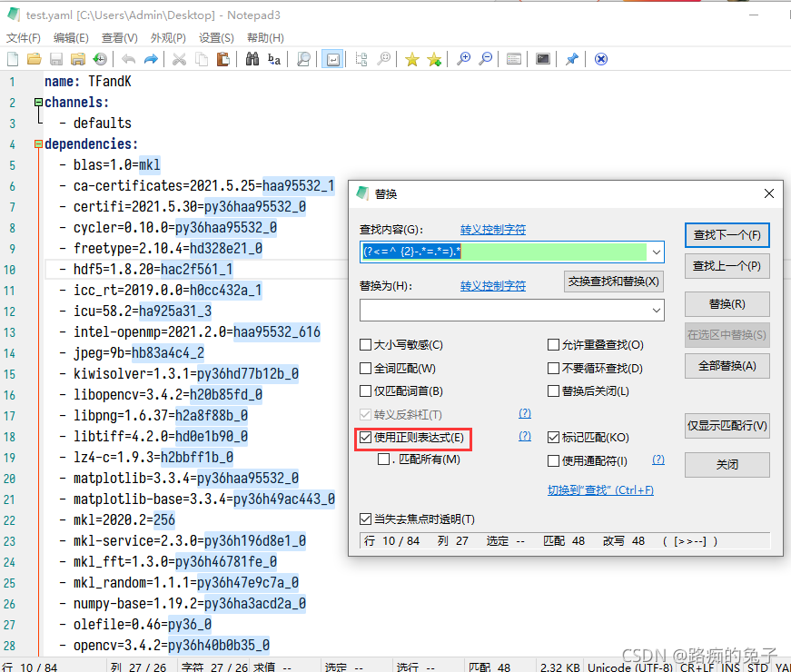Click the 查找下一个(F) button

727,235
